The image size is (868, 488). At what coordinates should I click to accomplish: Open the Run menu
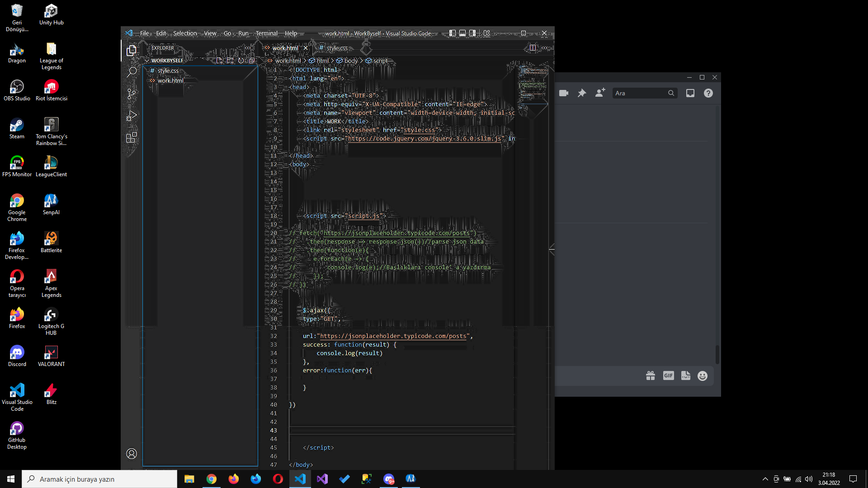[243, 33]
